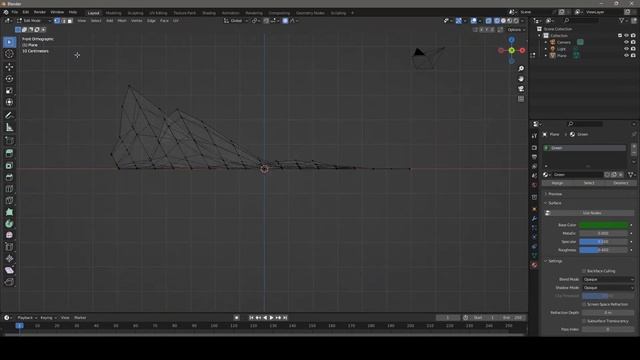Click the material Deselect button
This screenshot has width=640, height=360.
coord(620,183)
